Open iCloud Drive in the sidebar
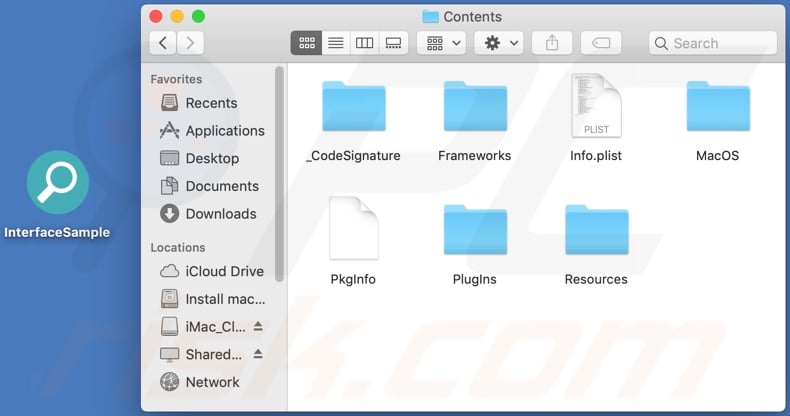 [212, 271]
